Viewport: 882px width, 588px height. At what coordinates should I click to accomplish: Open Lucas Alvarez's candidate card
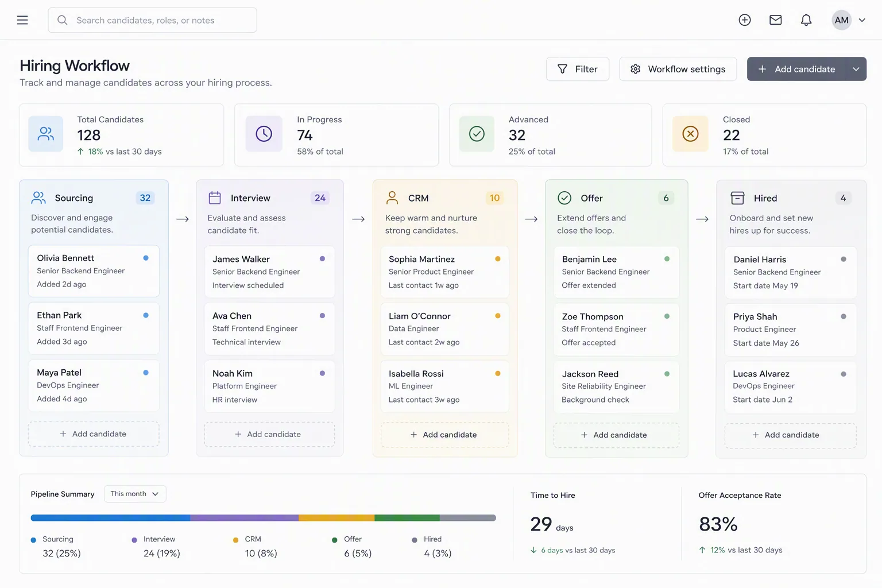[x=791, y=387]
